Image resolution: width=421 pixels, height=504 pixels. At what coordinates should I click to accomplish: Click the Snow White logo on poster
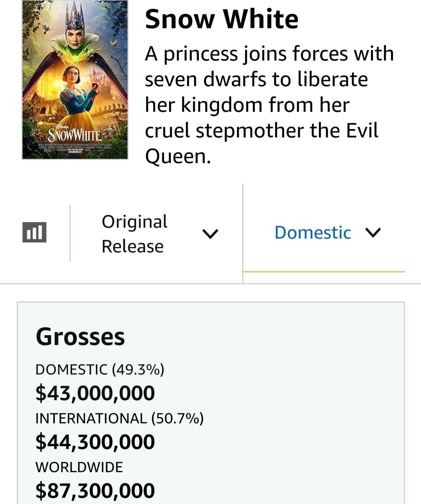(74, 135)
